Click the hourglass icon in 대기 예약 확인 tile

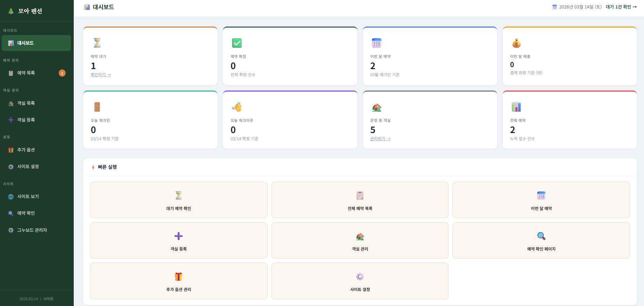pos(178,195)
